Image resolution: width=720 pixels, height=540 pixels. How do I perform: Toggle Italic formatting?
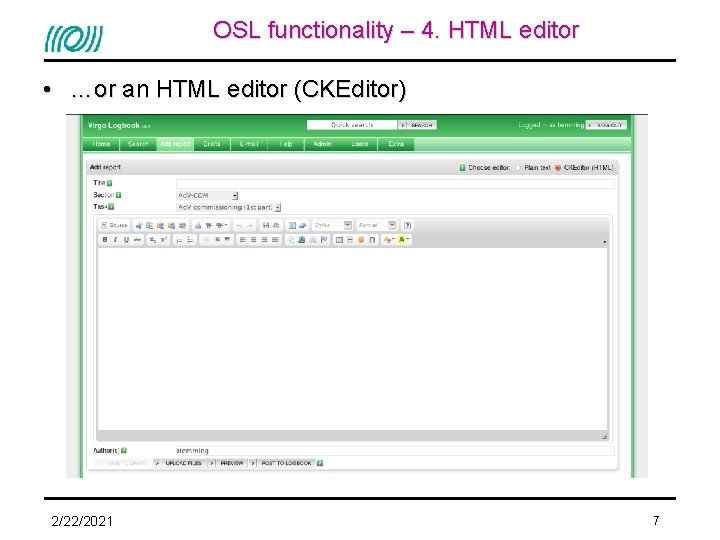point(115,240)
